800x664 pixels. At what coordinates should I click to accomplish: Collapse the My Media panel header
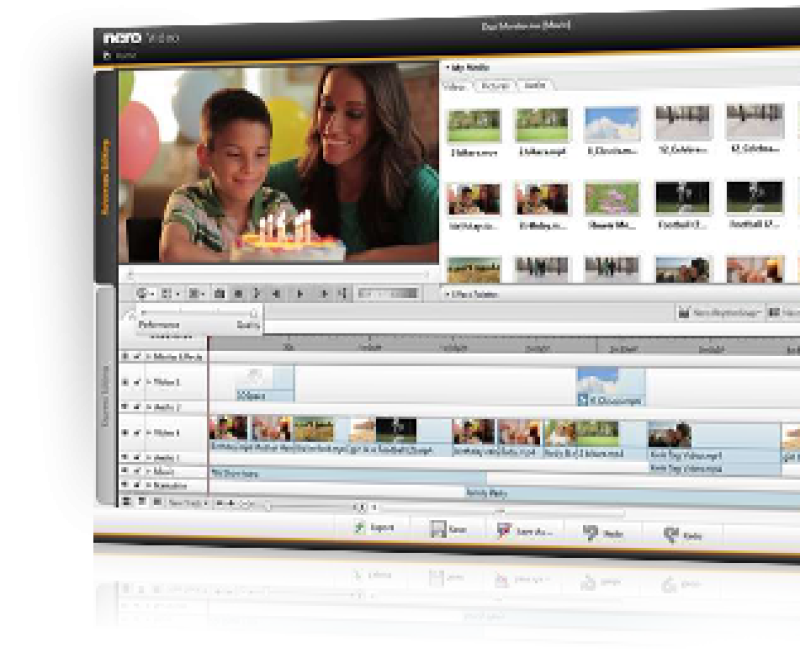447,67
